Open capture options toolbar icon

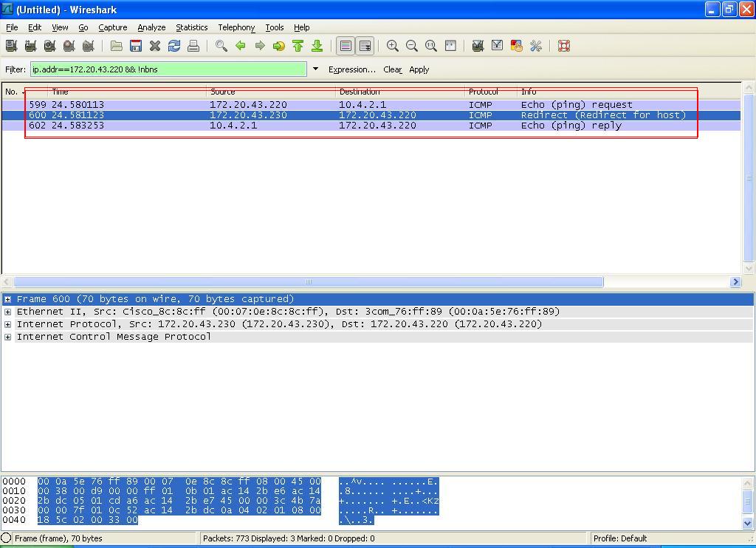click(30, 46)
